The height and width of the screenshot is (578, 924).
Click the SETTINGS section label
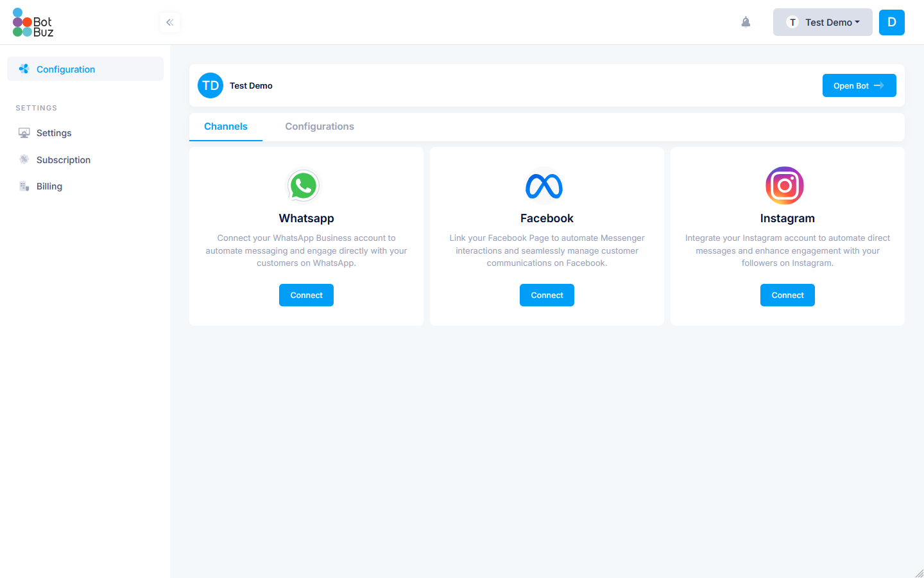[x=37, y=108]
